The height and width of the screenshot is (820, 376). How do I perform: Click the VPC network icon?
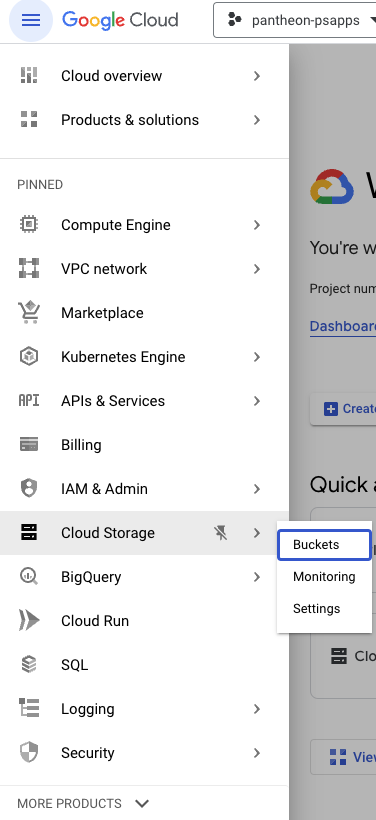29,269
